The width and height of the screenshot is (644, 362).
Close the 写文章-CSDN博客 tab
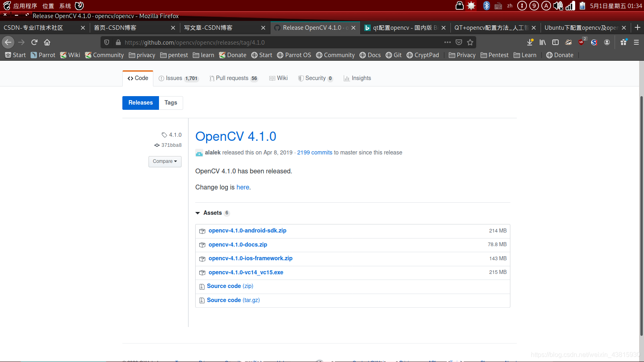263,28
